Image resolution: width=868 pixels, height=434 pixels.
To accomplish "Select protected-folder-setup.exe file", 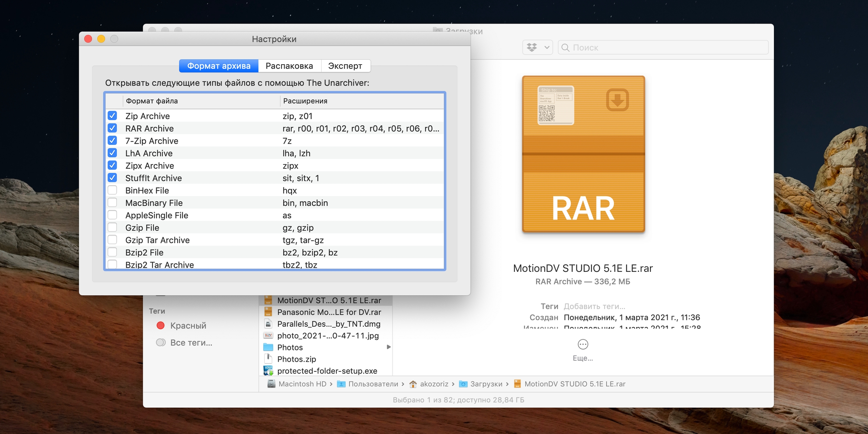I will [x=326, y=371].
